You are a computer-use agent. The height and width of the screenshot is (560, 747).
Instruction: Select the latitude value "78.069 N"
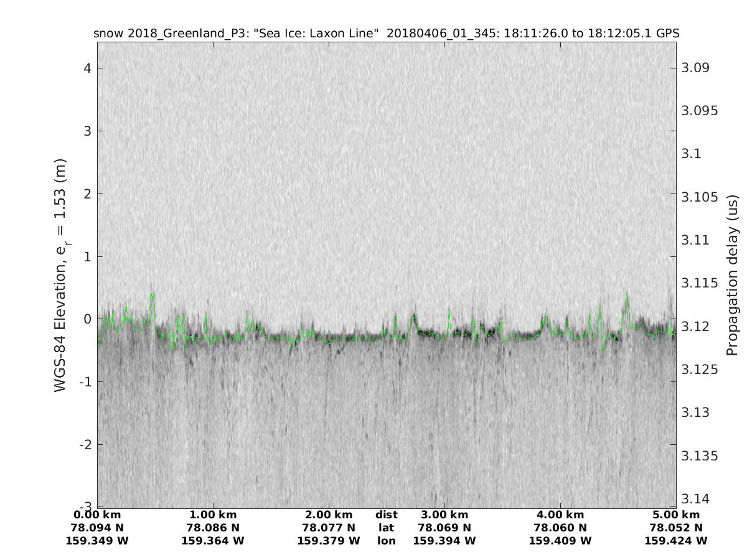444,528
